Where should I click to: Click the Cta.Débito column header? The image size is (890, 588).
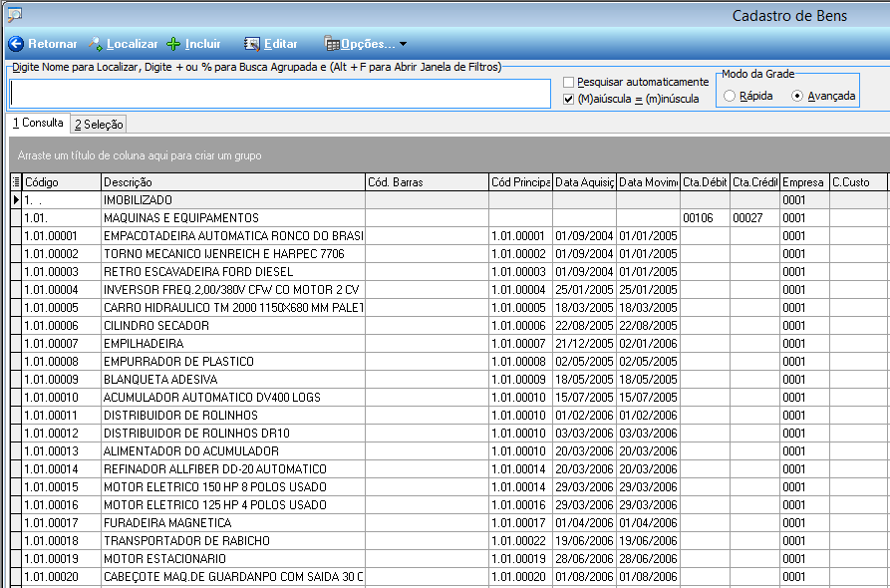tap(705, 182)
